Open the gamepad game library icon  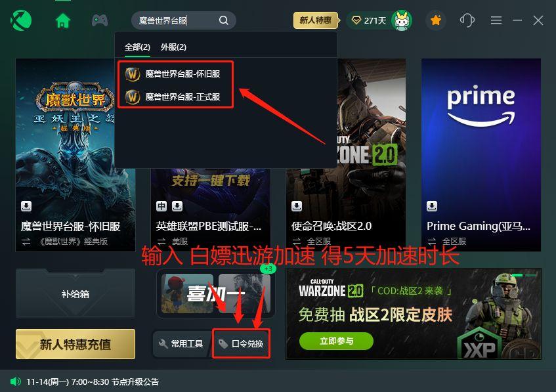coord(100,20)
